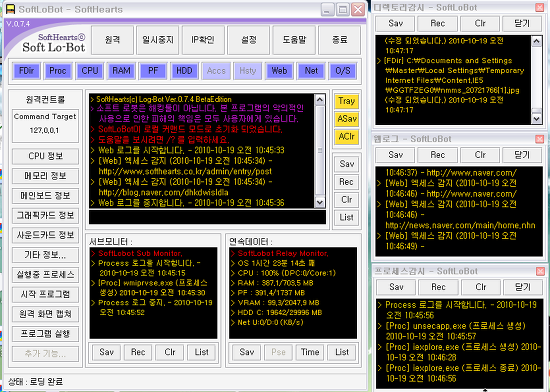This screenshot has width=550, height=392.
Task: Open IP확인 in the main window
Action: [203, 40]
